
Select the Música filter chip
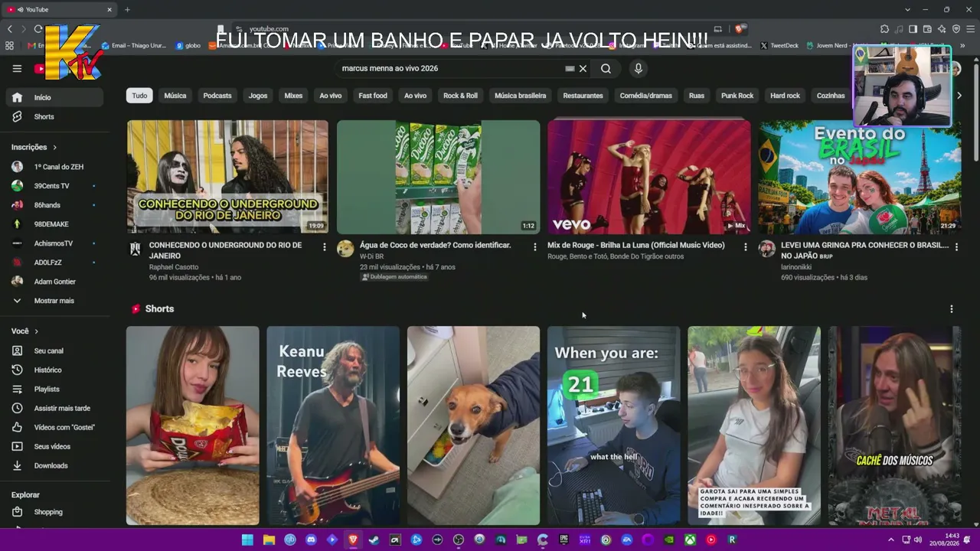click(175, 96)
